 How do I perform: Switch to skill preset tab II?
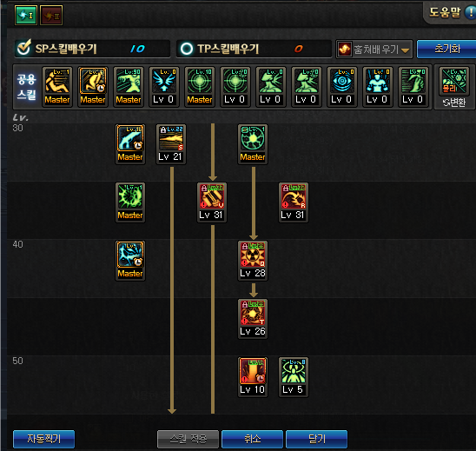coord(51,15)
